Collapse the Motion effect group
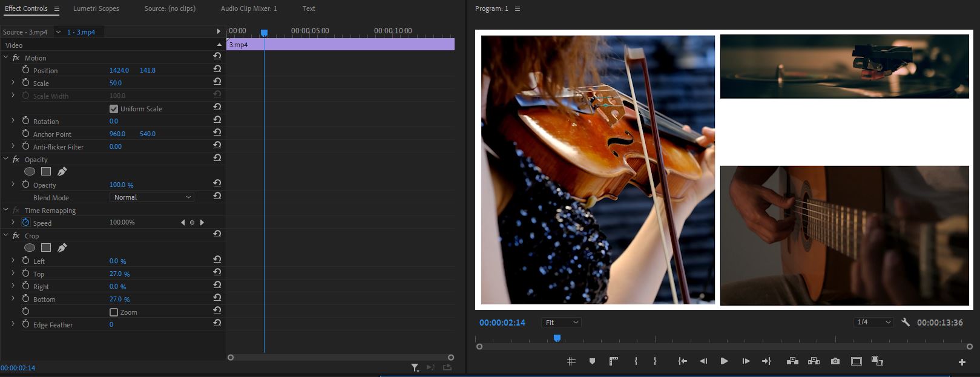The width and height of the screenshot is (980, 377). (6, 57)
